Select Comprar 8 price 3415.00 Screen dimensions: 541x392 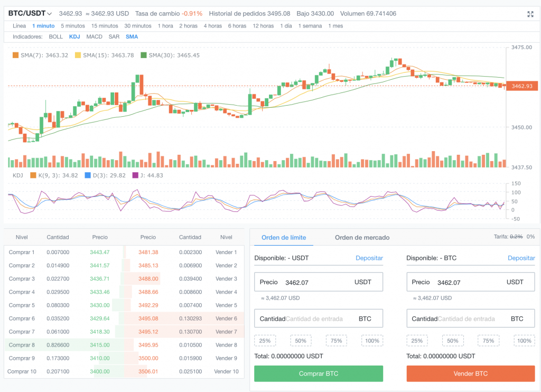click(100, 345)
